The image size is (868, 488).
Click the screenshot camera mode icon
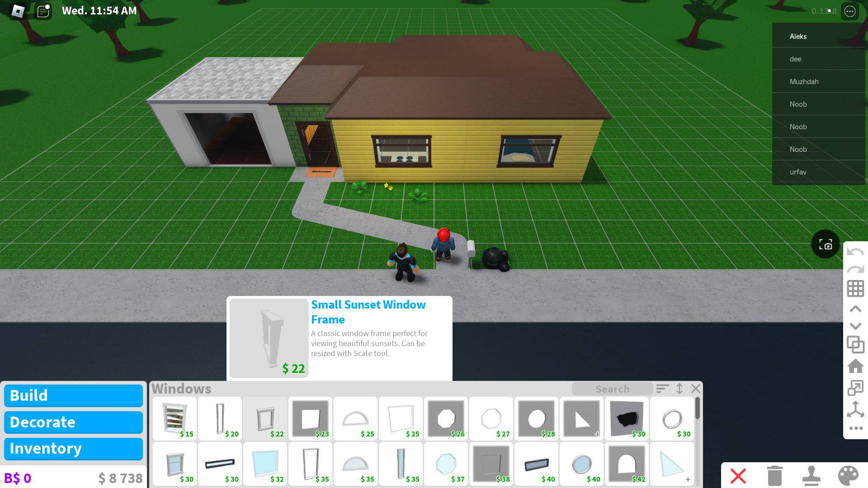[x=826, y=244]
